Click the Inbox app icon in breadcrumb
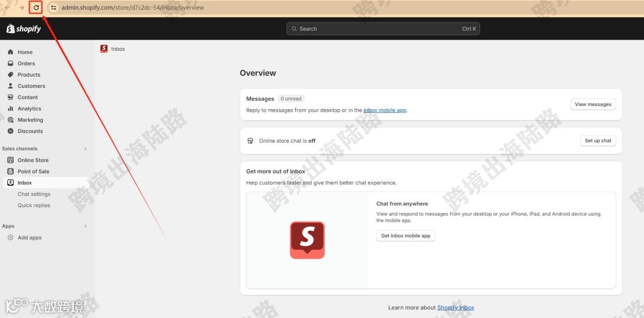Viewport: 644px width, 318px height. tap(104, 49)
